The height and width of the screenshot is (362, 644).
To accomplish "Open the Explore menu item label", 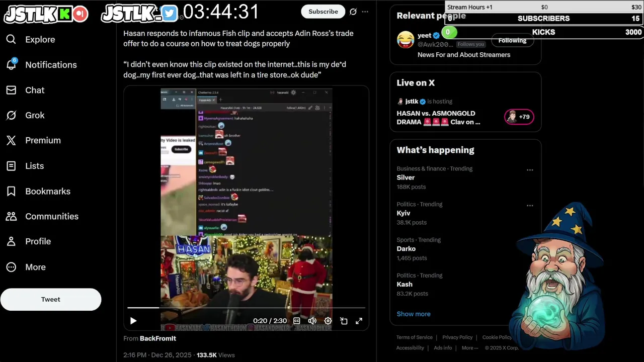I will click(x=40, y=39).
